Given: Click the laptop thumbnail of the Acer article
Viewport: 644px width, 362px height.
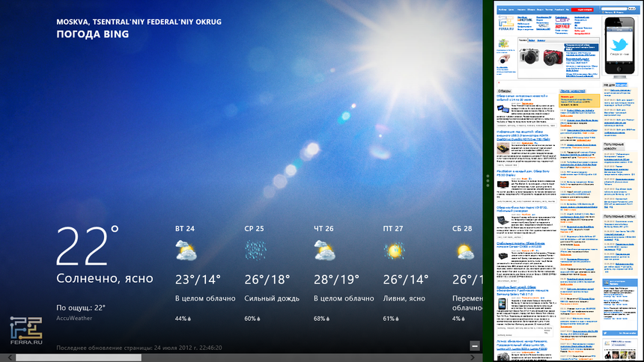Looking at the screenshot, I should [x=502, y=221].
